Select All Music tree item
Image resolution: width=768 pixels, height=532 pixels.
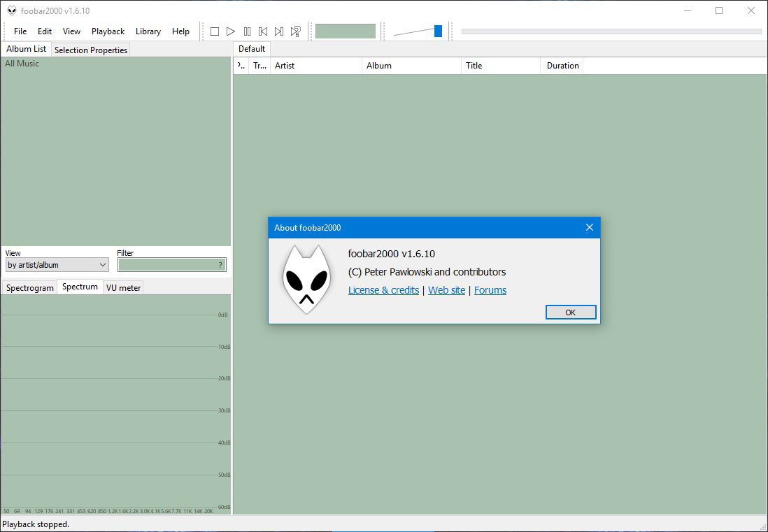coord(22,64)
